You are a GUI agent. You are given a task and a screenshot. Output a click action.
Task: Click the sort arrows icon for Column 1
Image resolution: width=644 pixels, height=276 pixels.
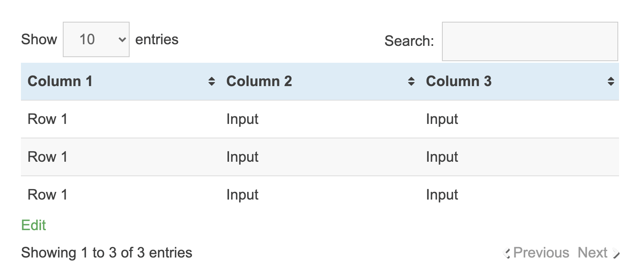(212, 82)
